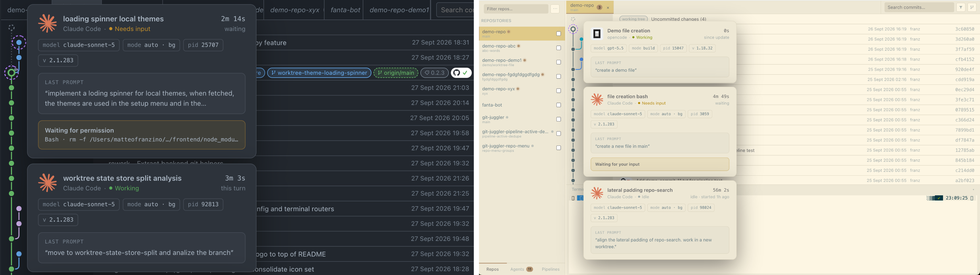Viewport: 980px width, 275px height.
Task: Click the green HEAD commit node in dark window graph
Action: (x=11, y=72)
